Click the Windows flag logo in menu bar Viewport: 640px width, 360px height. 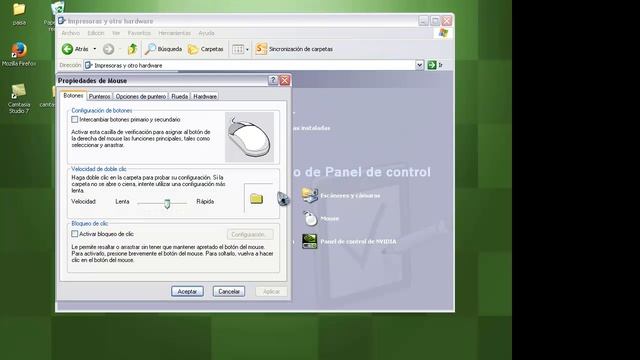point(443,33)
